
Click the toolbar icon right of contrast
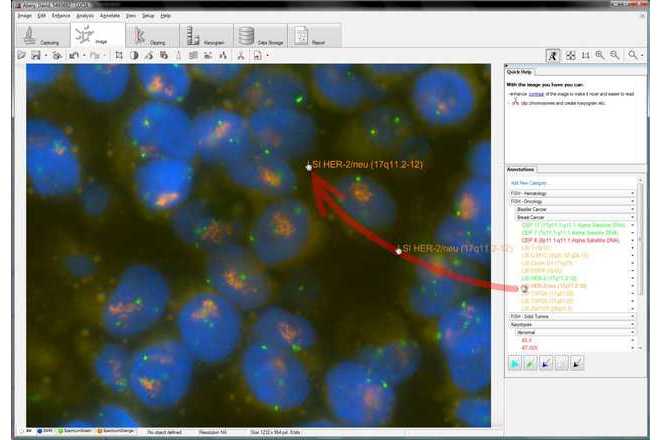149,55
